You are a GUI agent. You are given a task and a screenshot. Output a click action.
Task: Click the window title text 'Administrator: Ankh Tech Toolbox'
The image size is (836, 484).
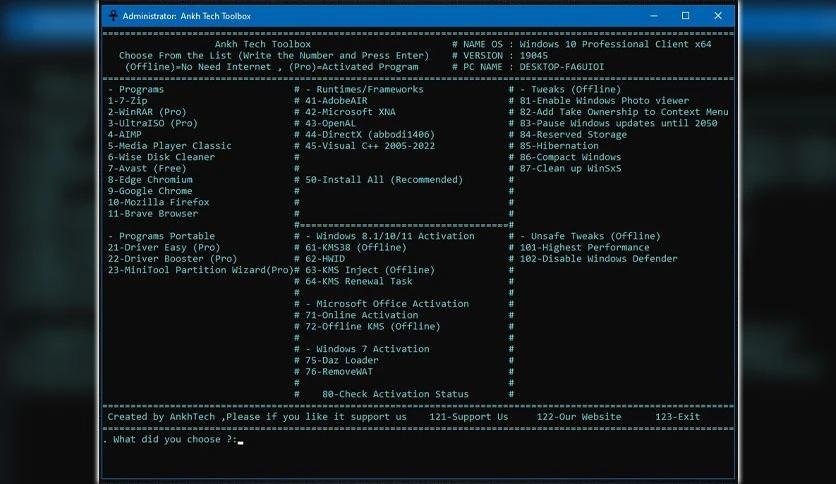(x=187, y=16)
